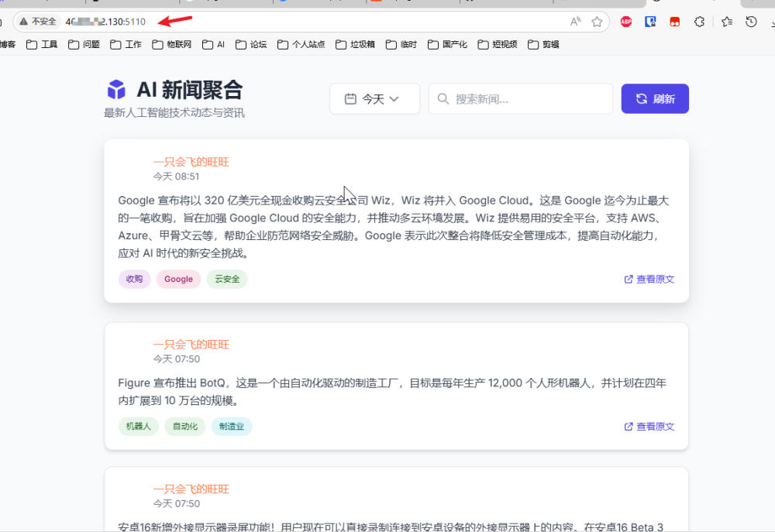
Task: Bookmark this page with the star icon
Action: 597,22
